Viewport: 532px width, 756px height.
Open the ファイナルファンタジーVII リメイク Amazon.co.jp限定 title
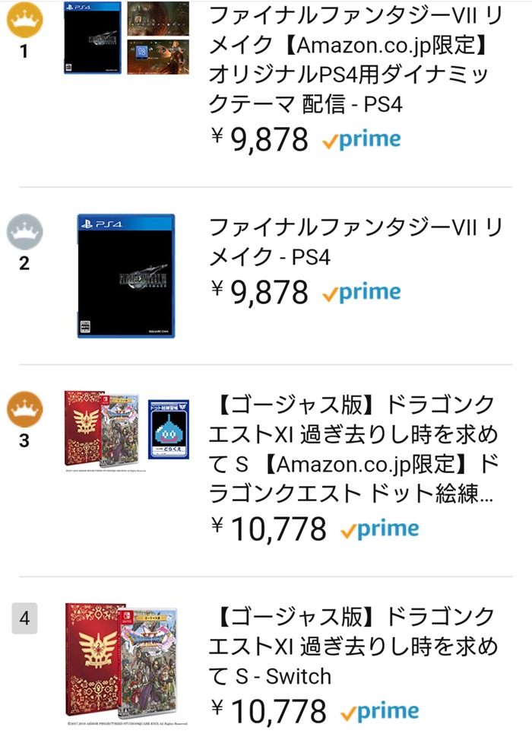pos(355,59)
